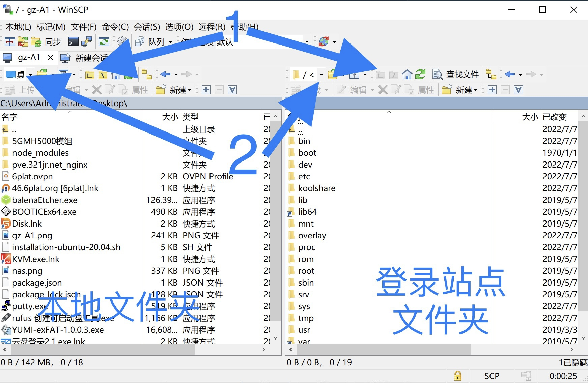Open the terminal console icon
588x383 pixels.
click(x=73, y=42)
